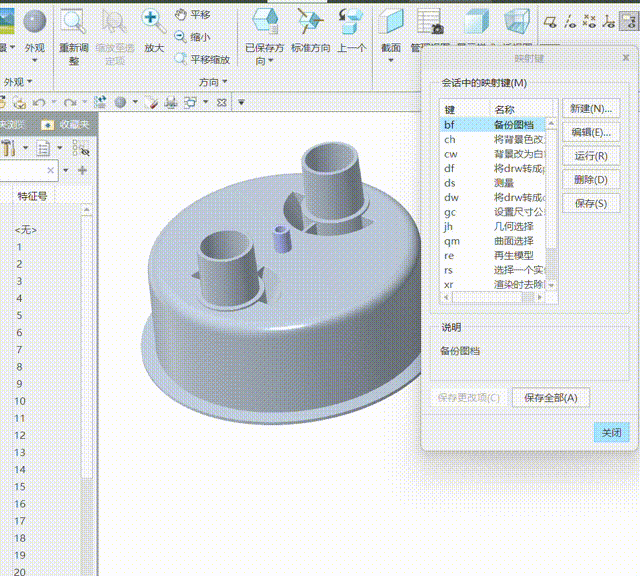The height and width of the screenshot is (576, 640).
Task: Click the Favorites folder (收藏夹) icon
Action: click(47, 125)
